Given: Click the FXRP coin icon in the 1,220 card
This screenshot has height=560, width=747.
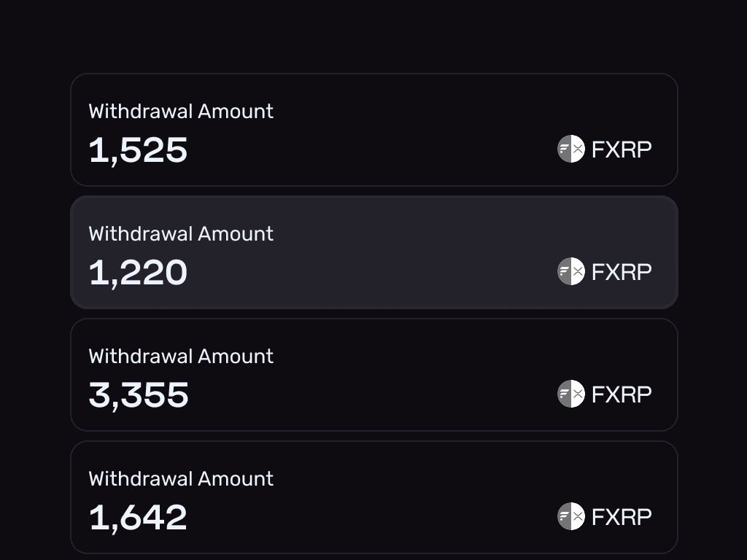Looking at the screenshot, I should tap(571, 271).
